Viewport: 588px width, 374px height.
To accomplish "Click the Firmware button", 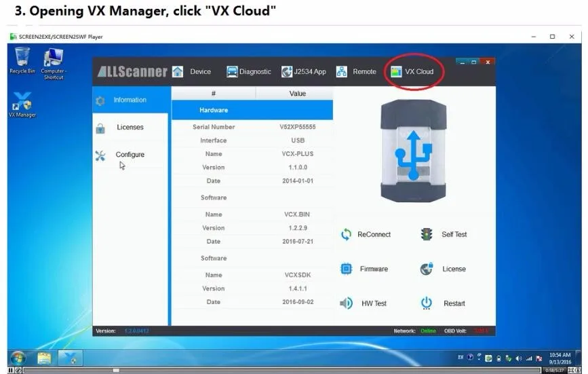I will [x=364, y=269].
